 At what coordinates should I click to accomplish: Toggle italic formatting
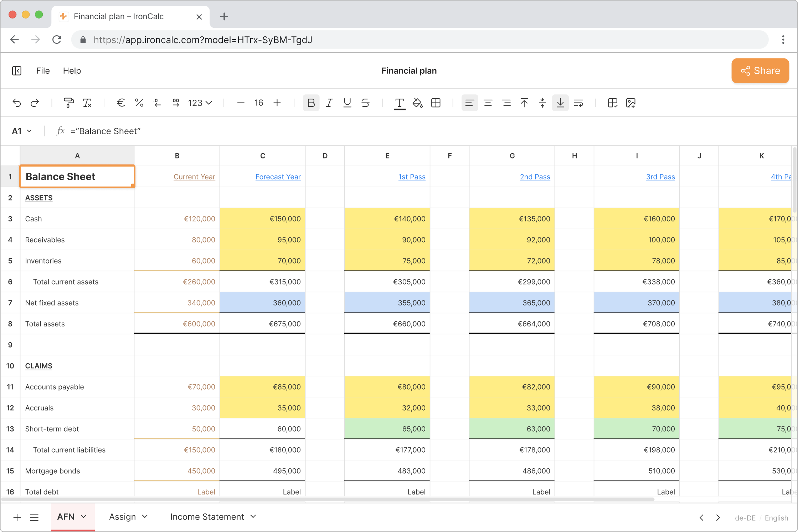click(x=329, y=103)
